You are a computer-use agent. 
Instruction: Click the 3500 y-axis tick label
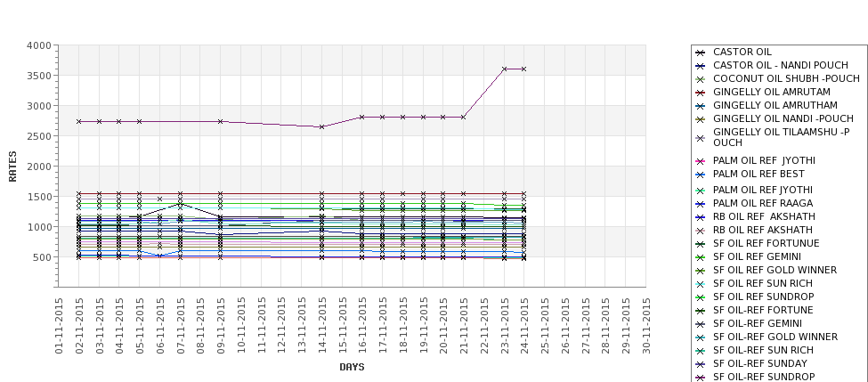point(39,76)
